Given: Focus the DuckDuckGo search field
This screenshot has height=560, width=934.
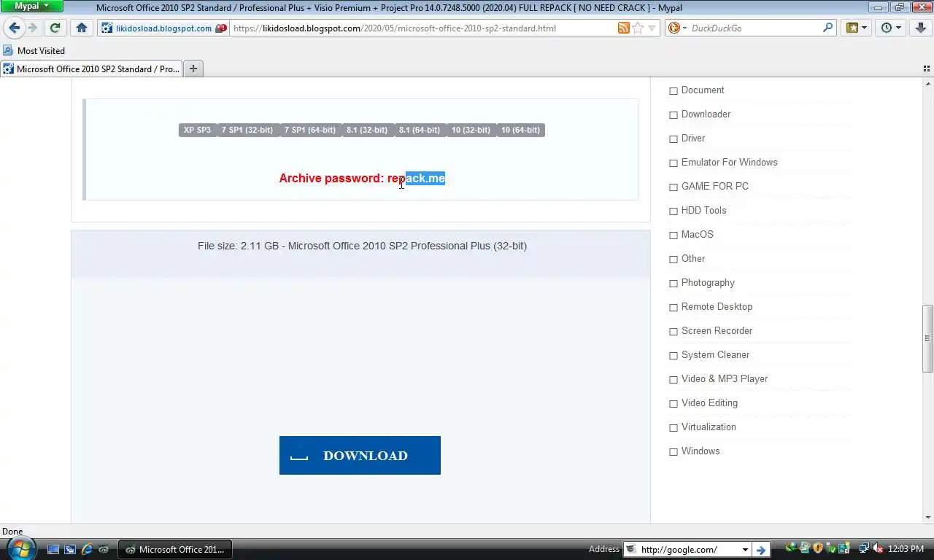Looking at the screenshot, I should pos(755,28).
